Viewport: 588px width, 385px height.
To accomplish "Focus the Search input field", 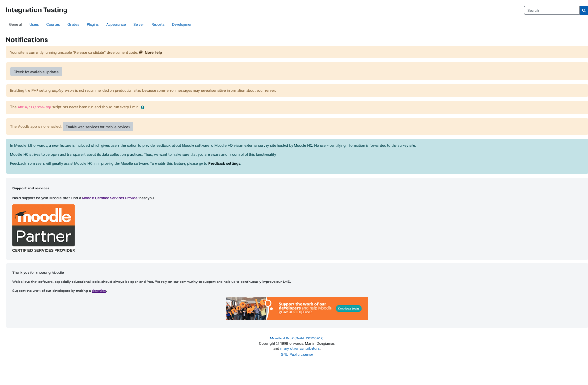I will pos(552,10).
